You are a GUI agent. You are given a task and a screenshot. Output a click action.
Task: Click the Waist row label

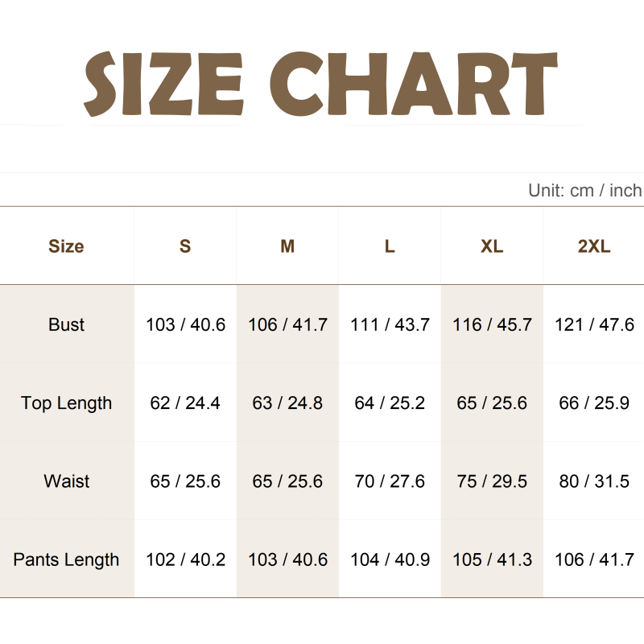point(66,481)
